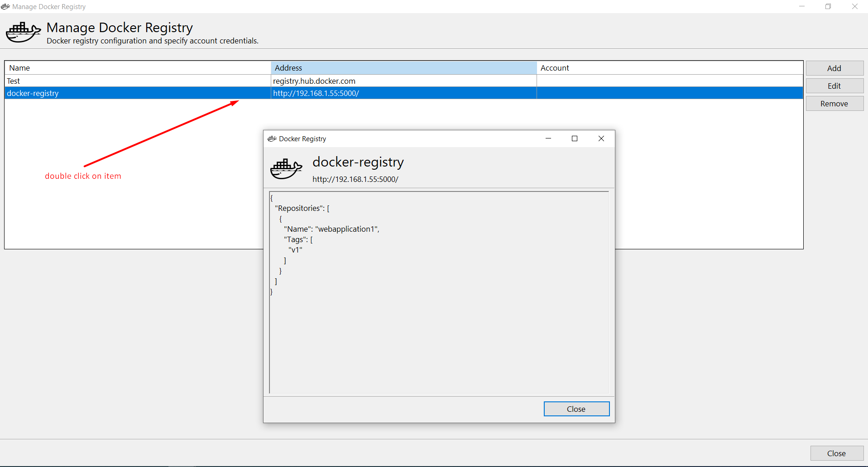Screen dimensions: 868x467
Task: Click the Add button
Action: (834, 68)
